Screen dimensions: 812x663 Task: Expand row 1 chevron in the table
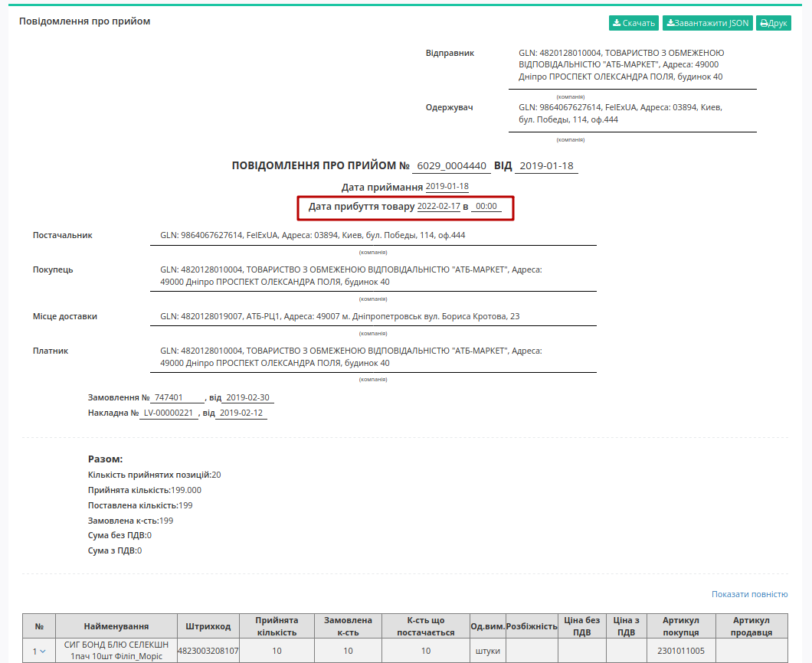(x=42, y=651)
